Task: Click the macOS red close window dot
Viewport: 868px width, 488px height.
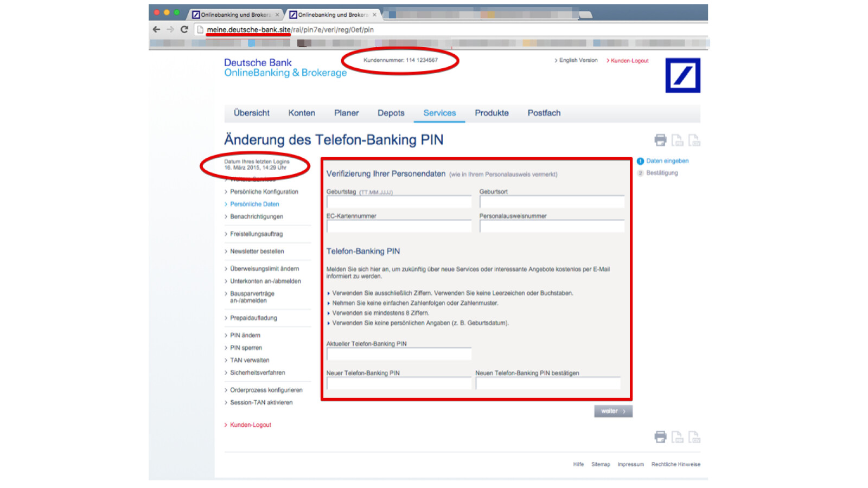Action: (x=157, y=12)
